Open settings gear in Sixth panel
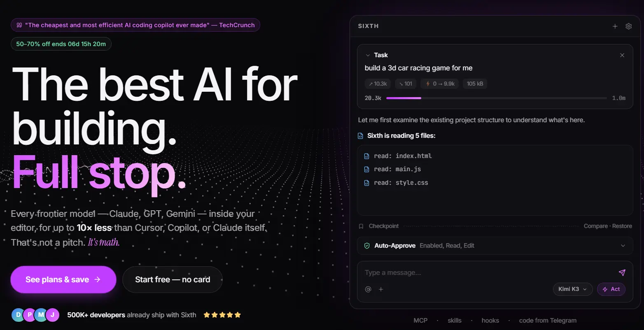This screenshot has height=330, width=644. coord(628,26)
